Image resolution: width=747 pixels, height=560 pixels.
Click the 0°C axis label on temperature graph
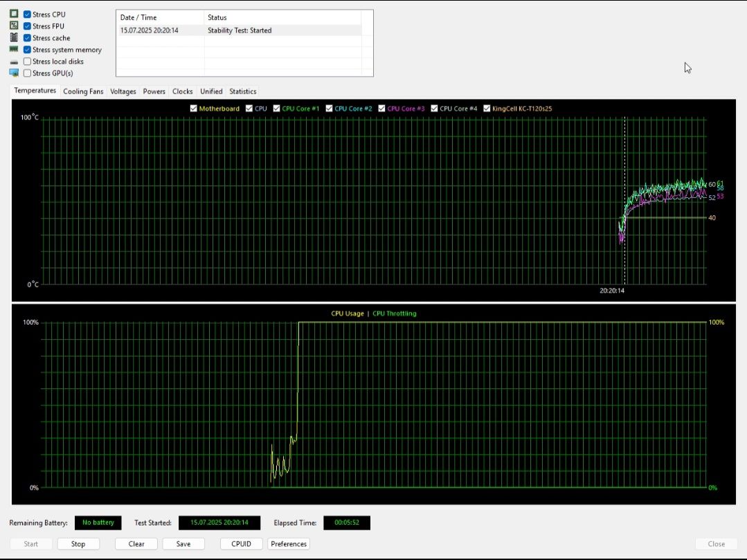click(x=33, y=284)
